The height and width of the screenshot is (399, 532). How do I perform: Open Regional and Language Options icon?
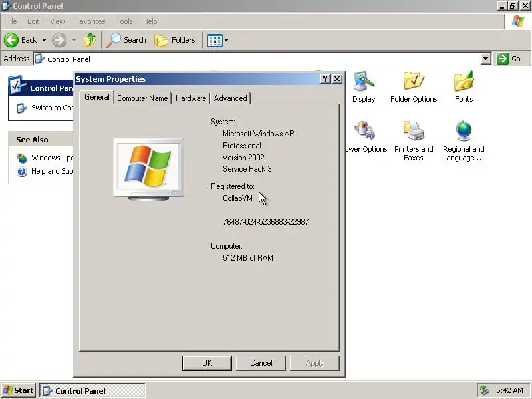pos(464,141)
